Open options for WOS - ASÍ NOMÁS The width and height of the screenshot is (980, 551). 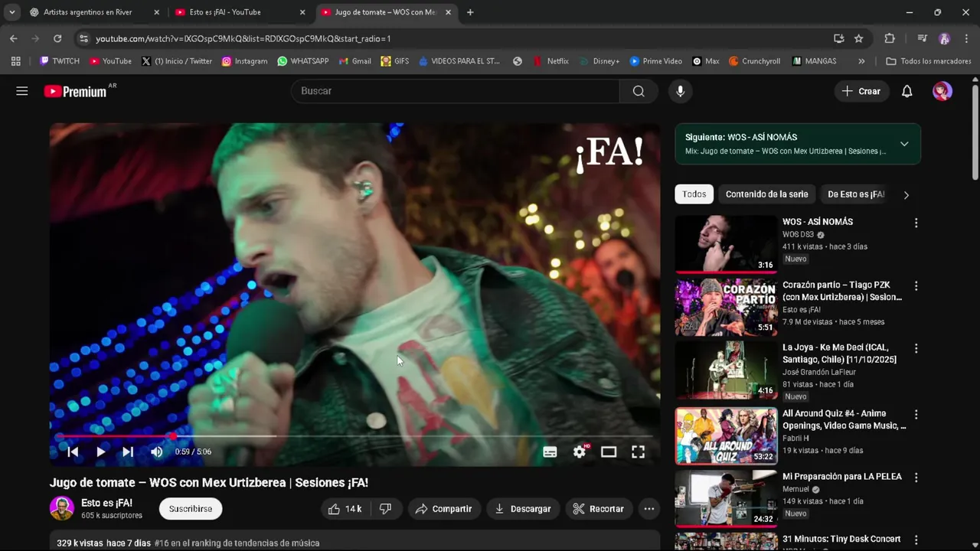click(916, 223)
